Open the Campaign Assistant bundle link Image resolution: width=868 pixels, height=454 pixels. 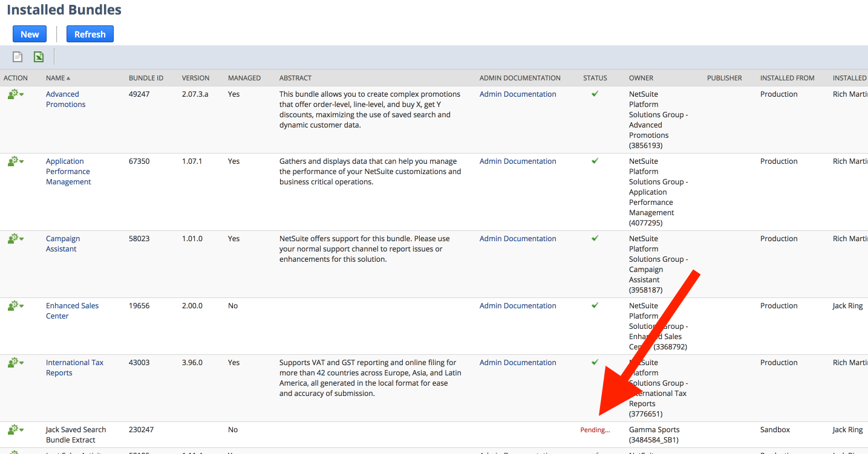point(63,244)
